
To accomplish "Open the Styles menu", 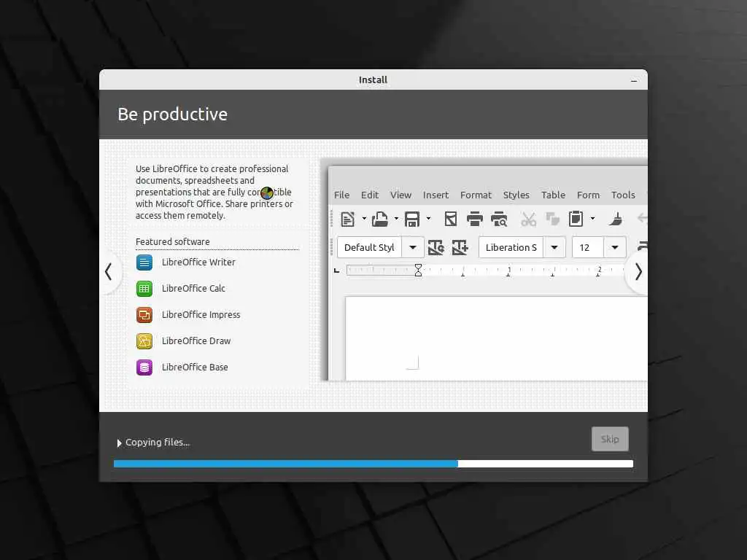I will click(x=516, y=195).
